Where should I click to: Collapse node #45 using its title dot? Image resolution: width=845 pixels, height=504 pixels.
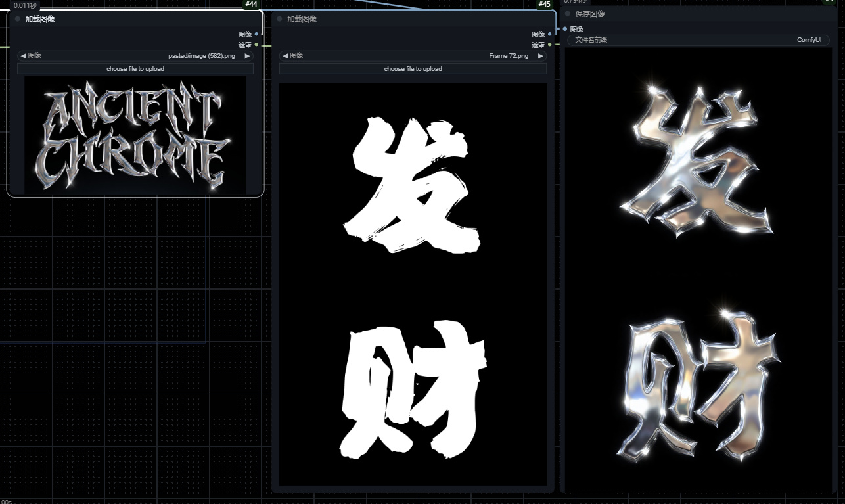click(x=280, y=19)
